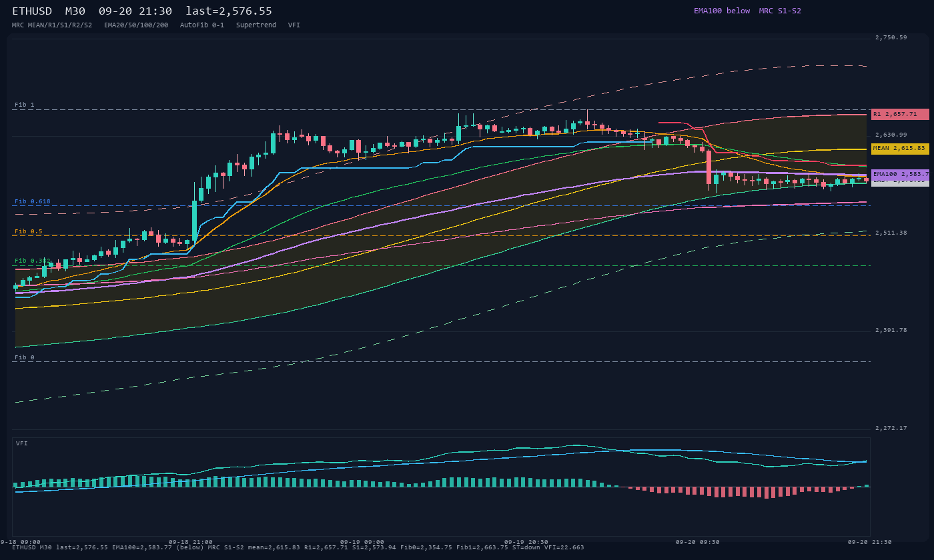The height and width of the screenshot is (560, 934).
Task: Click the 'Fib 0.382' level label
Action: pos(32,261)
